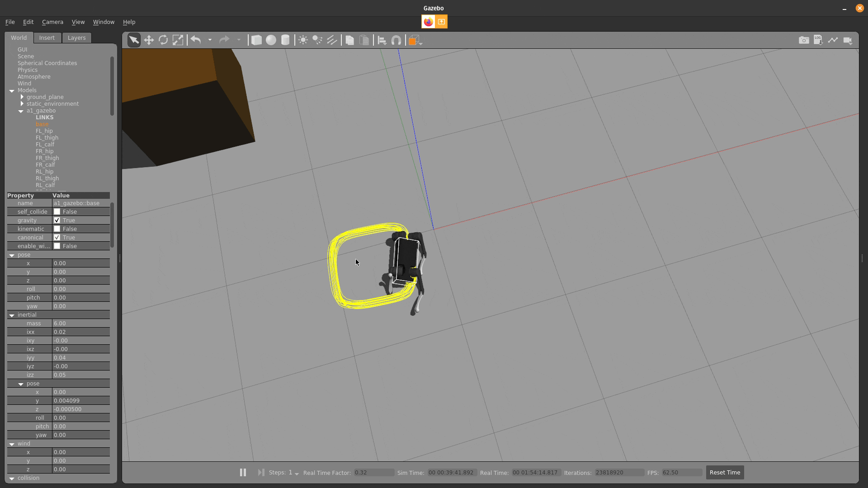Activate the scale mode tool
Image resolution: width=868 pixels, height=488 pixels.
[178, 40]
